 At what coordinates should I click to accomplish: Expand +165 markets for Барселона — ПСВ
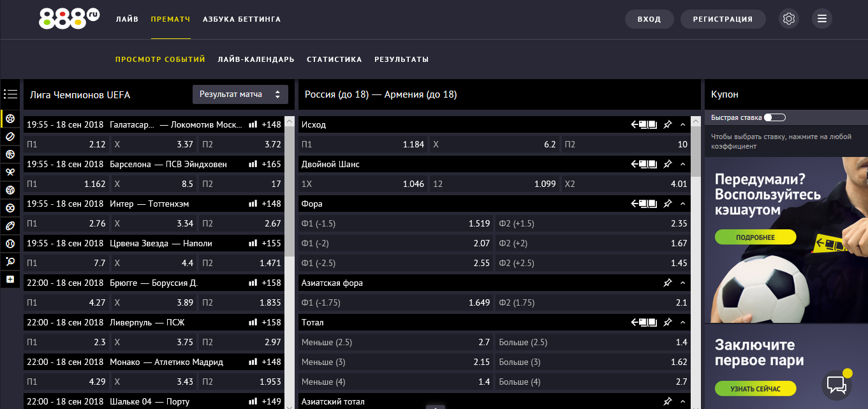pos(271,164)
